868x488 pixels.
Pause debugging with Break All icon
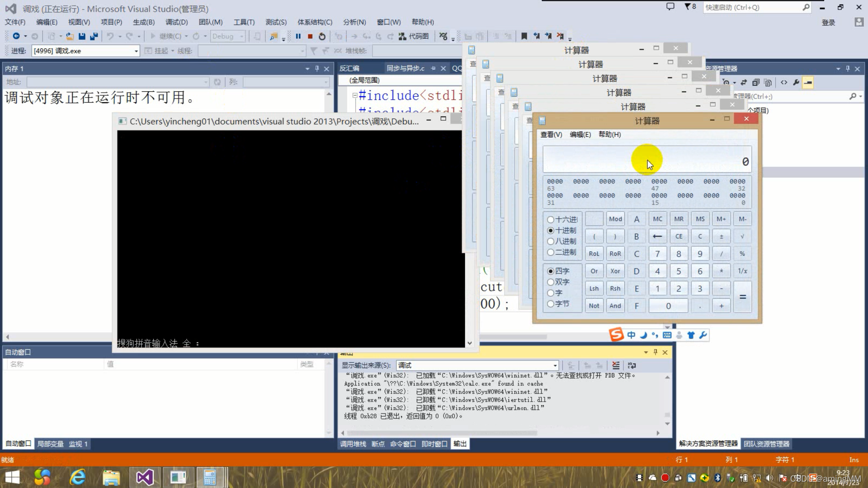click(298, 36)
